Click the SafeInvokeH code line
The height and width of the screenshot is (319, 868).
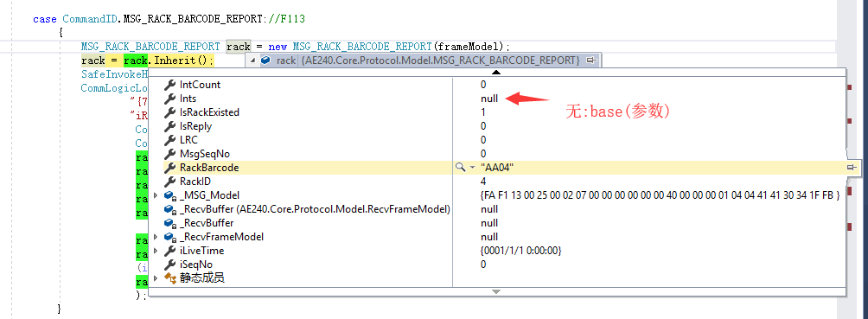click(x=114, y=74)
